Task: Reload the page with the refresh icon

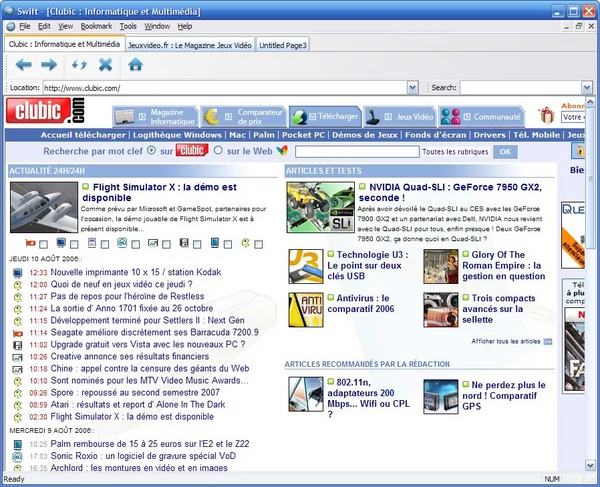Action: (79, 65)
